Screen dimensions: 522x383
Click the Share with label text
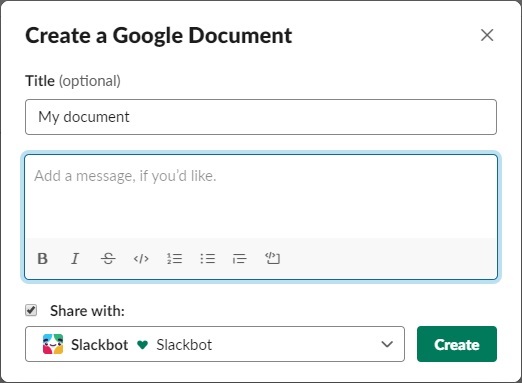click(x=87, y=311)
